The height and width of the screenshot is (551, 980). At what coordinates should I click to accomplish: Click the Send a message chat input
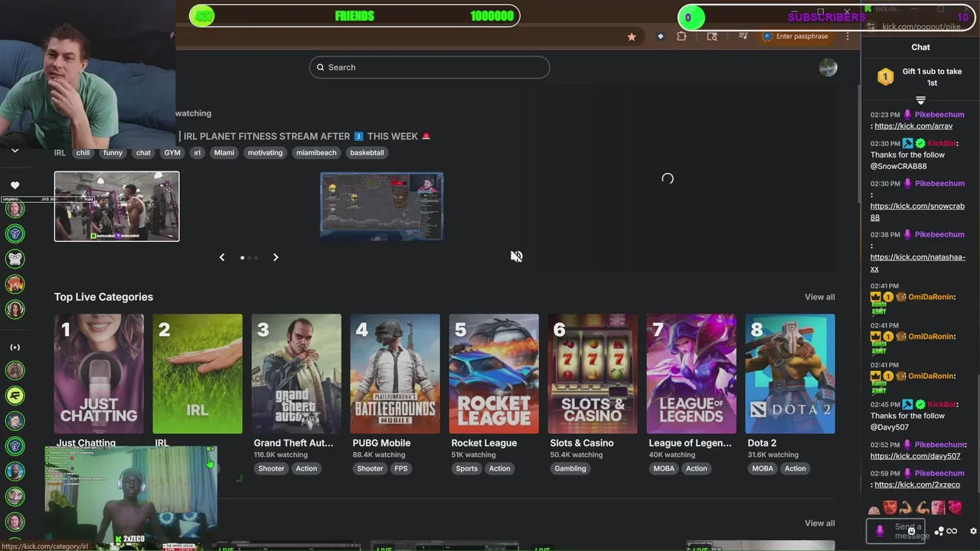click(897, 531)
